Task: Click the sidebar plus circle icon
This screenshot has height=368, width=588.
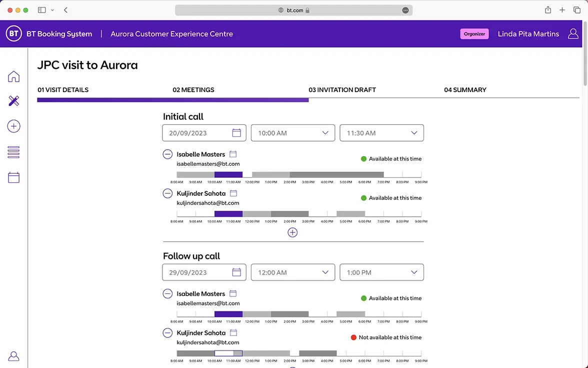Action: click(x=14, y=126)
